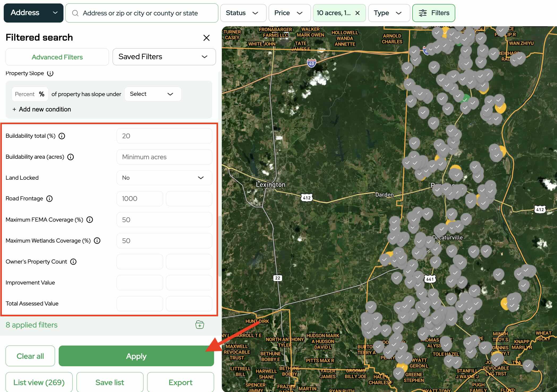Click info icon next to Buildability total
Image resolution: width=557 pixels, height=392 pixels.
point(62,136)
